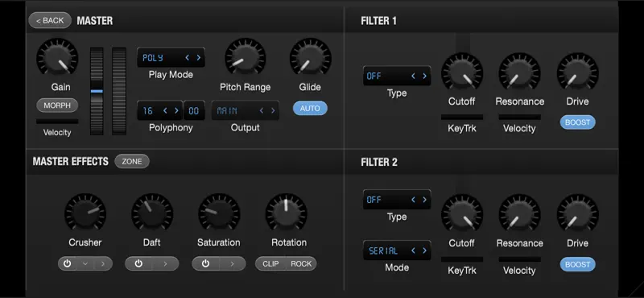Click the Daft effect power icon
Image resolution: width=644 pixels, height=298 pixels.
138,263
